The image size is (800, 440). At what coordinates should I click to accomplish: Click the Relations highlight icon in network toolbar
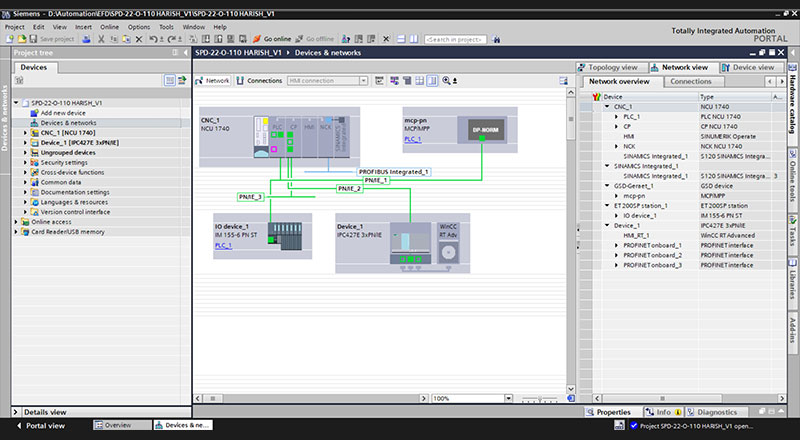click(379, 81)
